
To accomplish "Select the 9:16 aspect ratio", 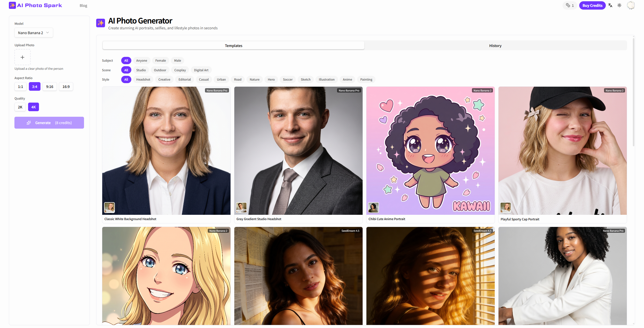I will tap(50, 87).
